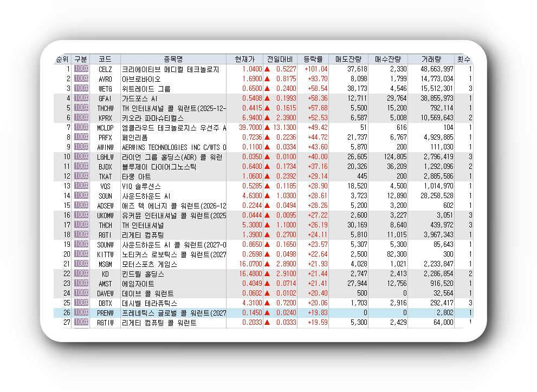
Task: Sort by the 순위 column header
Action: 62,59
